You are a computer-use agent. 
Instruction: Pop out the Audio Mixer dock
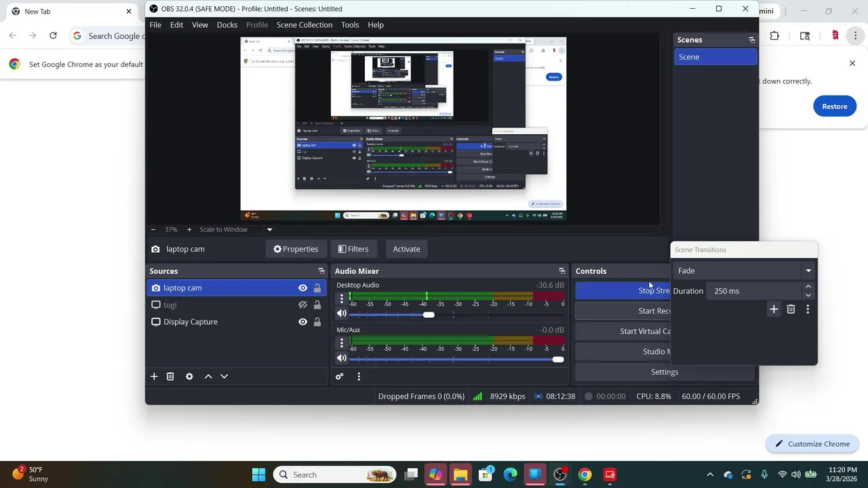tap(561, 271)
